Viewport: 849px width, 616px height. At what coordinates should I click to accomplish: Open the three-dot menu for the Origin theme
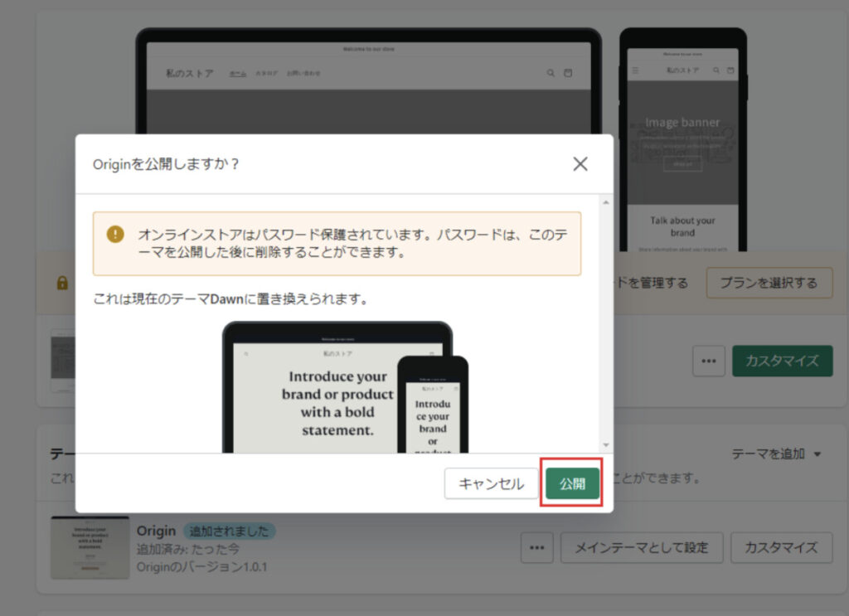pos(536,547)
